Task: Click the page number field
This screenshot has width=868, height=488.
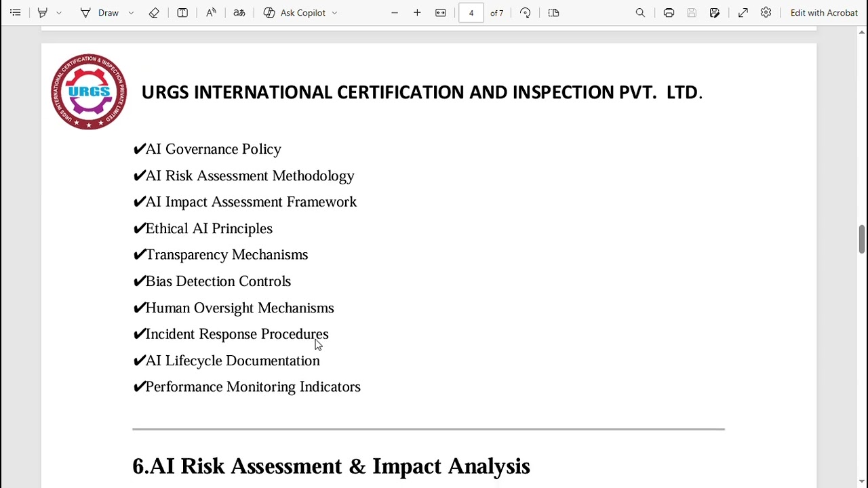Action: click(471, 13)
